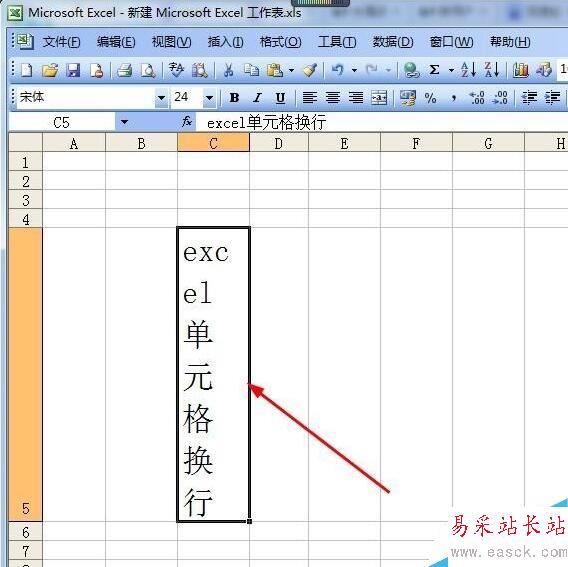Image resolution: width=568 pixels, height=567 pixels.
Task: Open the Redo history dropdown arrow
Action: 388,70
